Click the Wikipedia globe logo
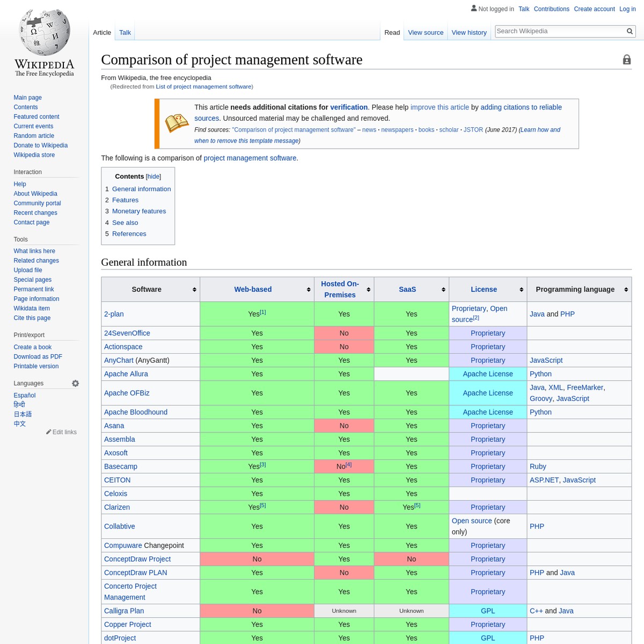The height and width of the screenshot is (644, 644). point(45,32)
